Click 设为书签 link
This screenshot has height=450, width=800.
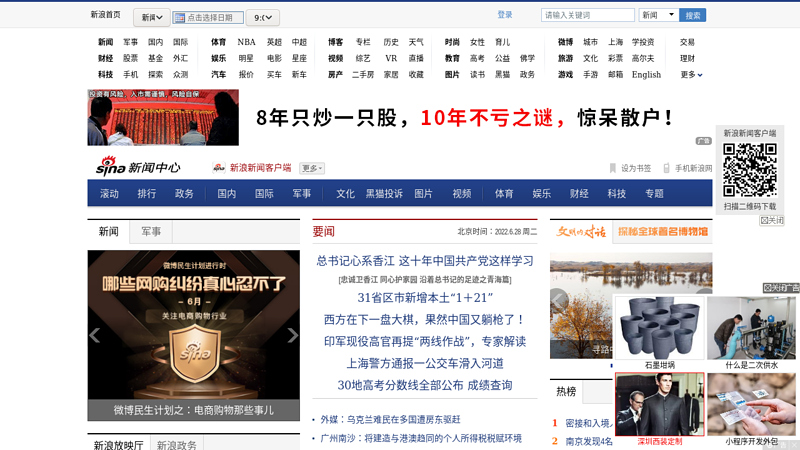636,168
